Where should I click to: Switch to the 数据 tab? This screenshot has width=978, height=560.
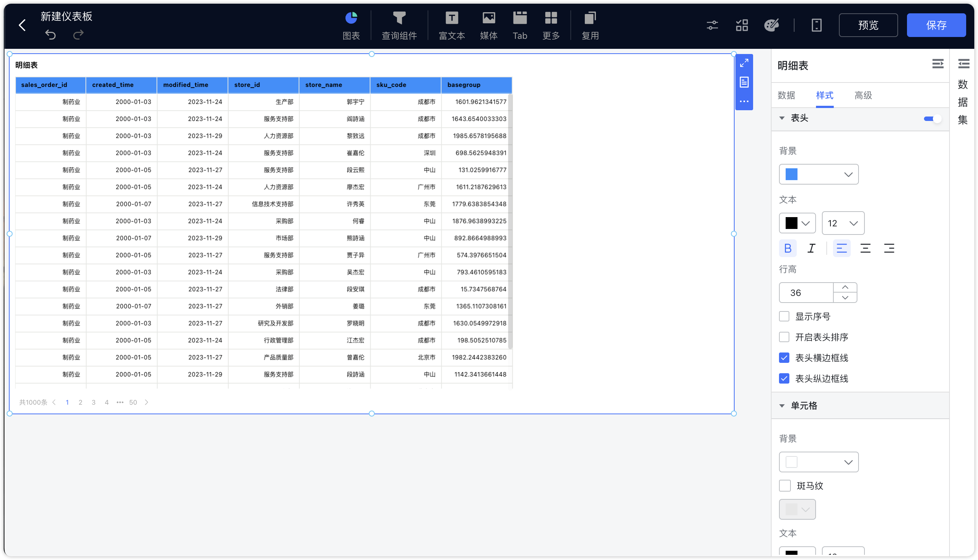tap(786, 95)
